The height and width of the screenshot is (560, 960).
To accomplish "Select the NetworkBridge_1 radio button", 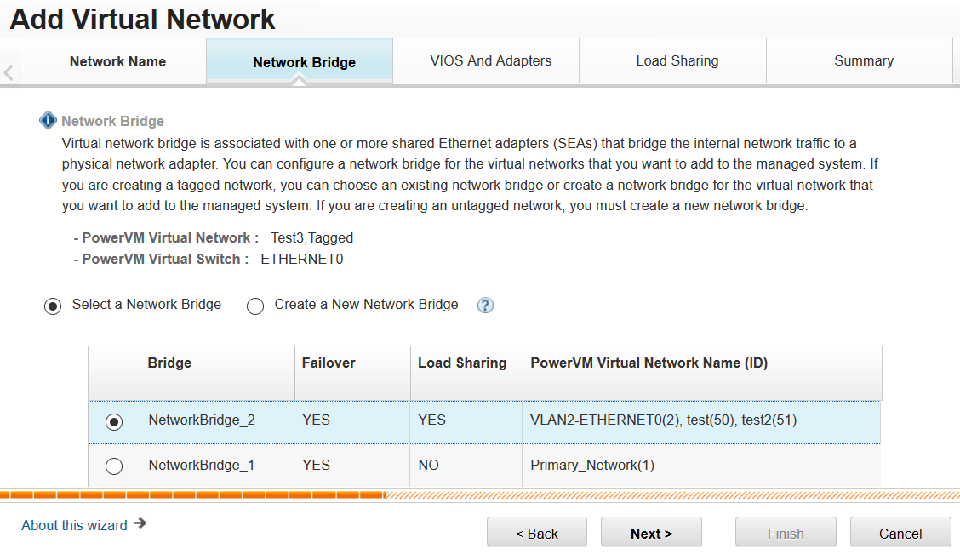I will 114,466.
